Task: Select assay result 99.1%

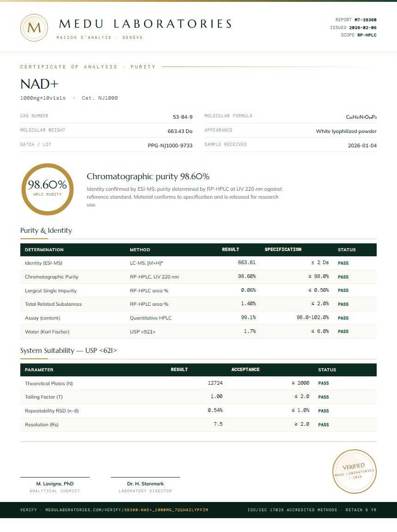Action: click(248, 318)
